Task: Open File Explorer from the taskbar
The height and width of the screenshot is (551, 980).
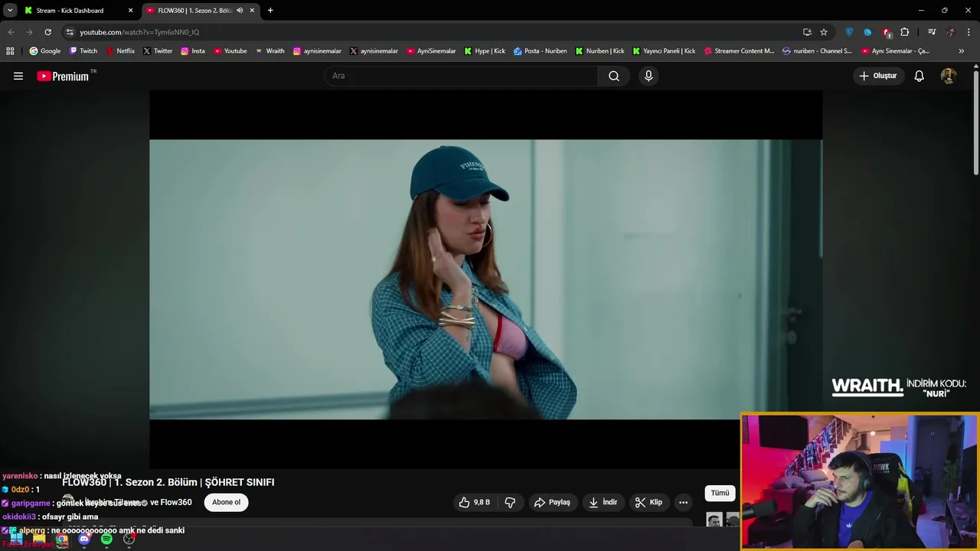Action: (39, 540)
